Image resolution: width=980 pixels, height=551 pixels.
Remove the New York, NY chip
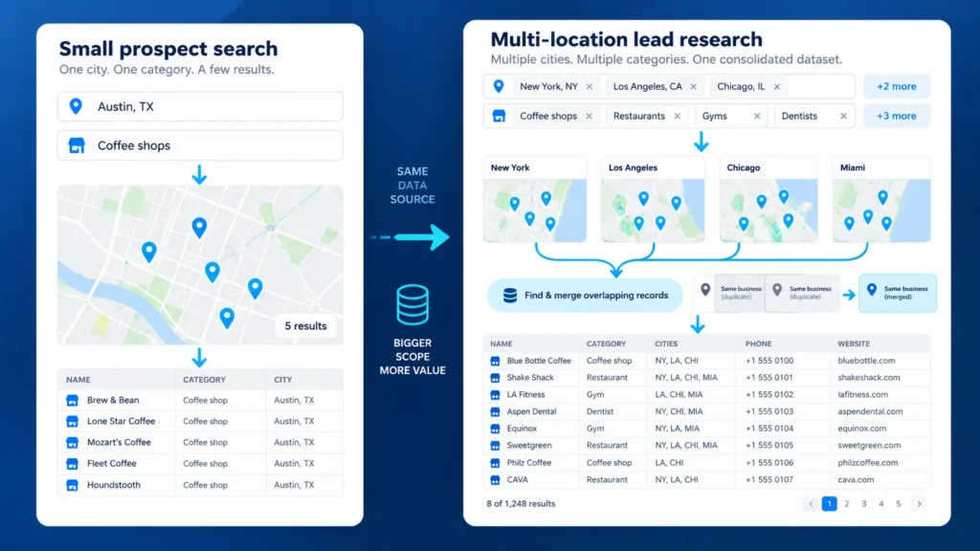tap(590, 87)
